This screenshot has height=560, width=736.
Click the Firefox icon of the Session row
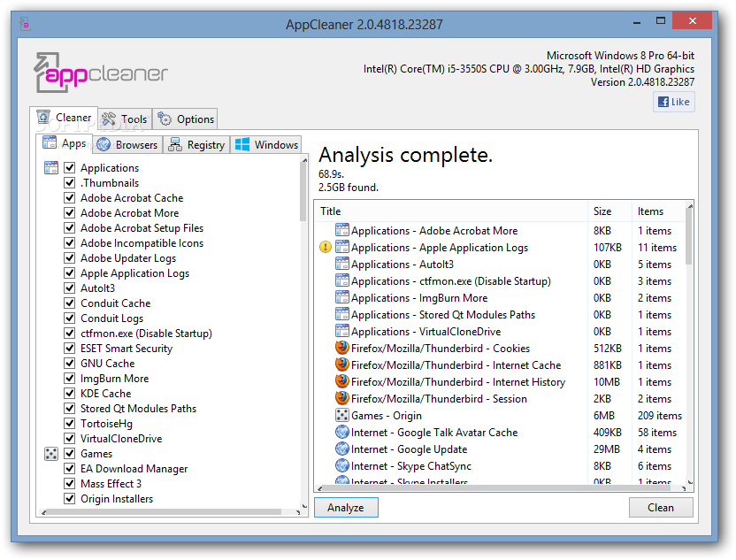[342, 398]
